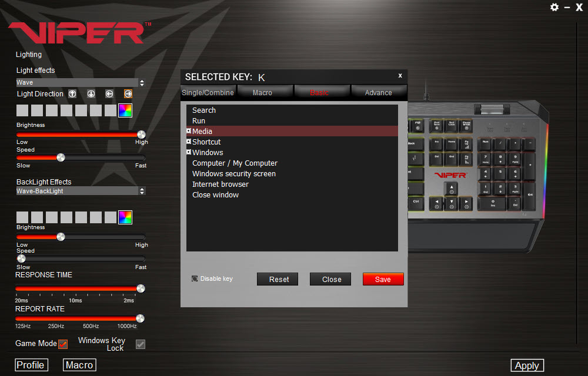Screen dimensions: 588x376
Task: Close the Selected Key dialog
Action: [400, 75]
